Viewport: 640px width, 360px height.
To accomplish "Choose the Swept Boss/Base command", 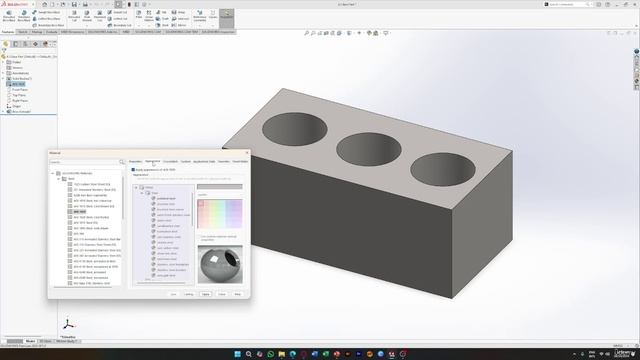I will click(x=46, y=12).
